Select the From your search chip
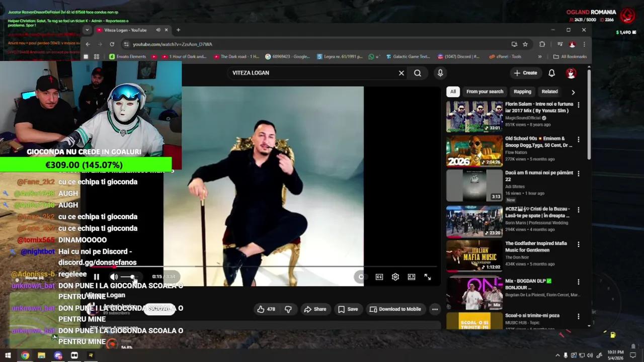Screen dimensions: 644x362 [485, 92]
